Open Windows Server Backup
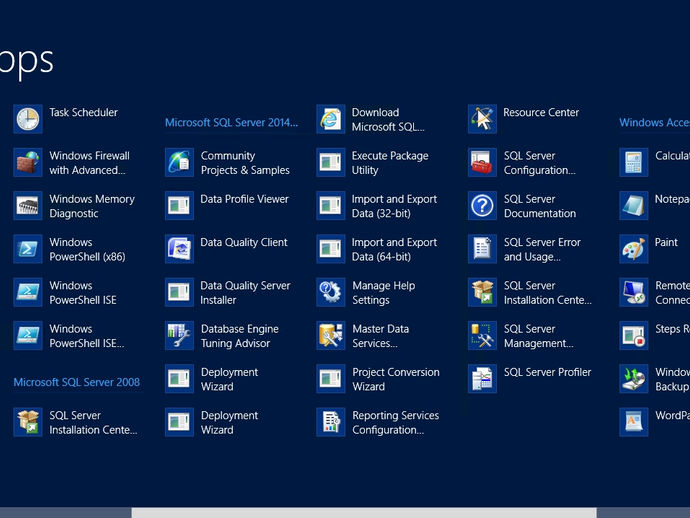Screen dimensions: 690x518 click(654, 379)
